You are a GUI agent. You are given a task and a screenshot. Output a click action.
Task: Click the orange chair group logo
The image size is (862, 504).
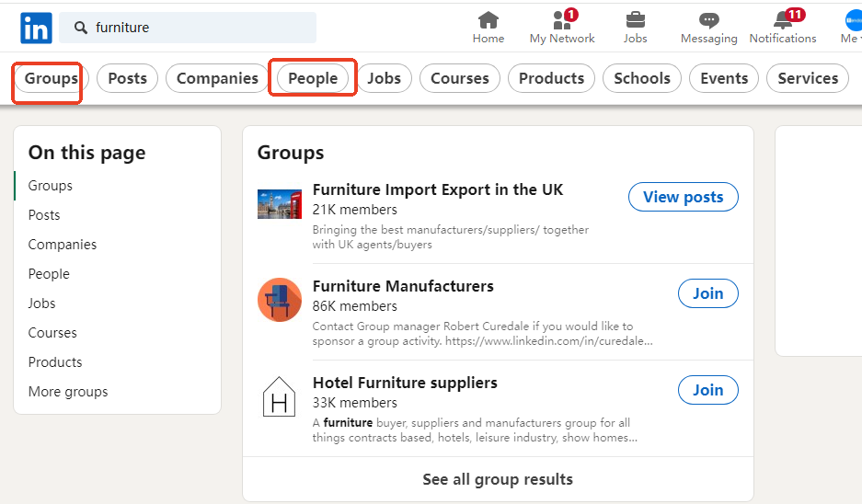click(x=280, y=300)
